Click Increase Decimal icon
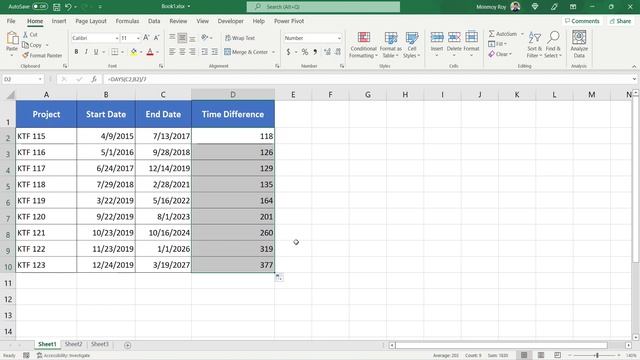Image resolution: width=640 pixels, height=360 pixels. tap(327, 52)
